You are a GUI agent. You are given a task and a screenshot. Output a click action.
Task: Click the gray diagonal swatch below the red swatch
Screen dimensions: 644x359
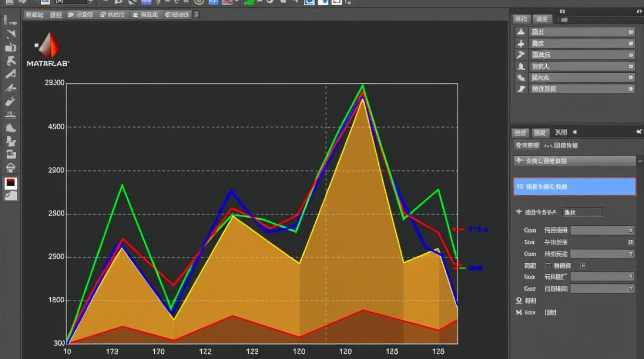(x=11, y=195)
